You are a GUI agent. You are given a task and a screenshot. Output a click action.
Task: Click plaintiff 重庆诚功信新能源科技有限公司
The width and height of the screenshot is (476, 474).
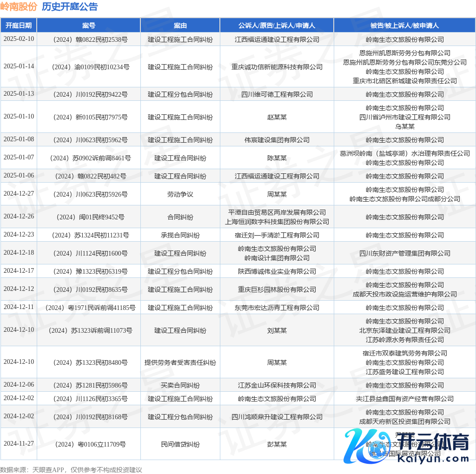pos(277,67)
